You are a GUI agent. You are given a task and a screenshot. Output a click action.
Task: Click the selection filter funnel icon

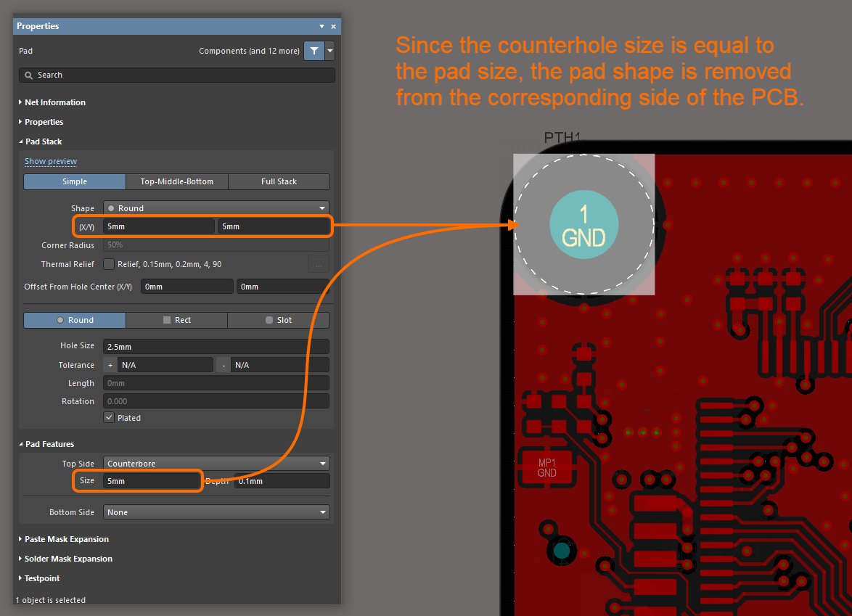(x=314, y=51)
